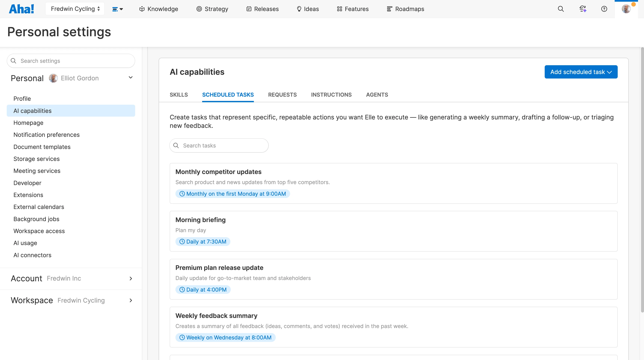The width and height of the screenshot is (644, 360).
Task: Click the Add scheduled task button
Action: click(581, 72)
